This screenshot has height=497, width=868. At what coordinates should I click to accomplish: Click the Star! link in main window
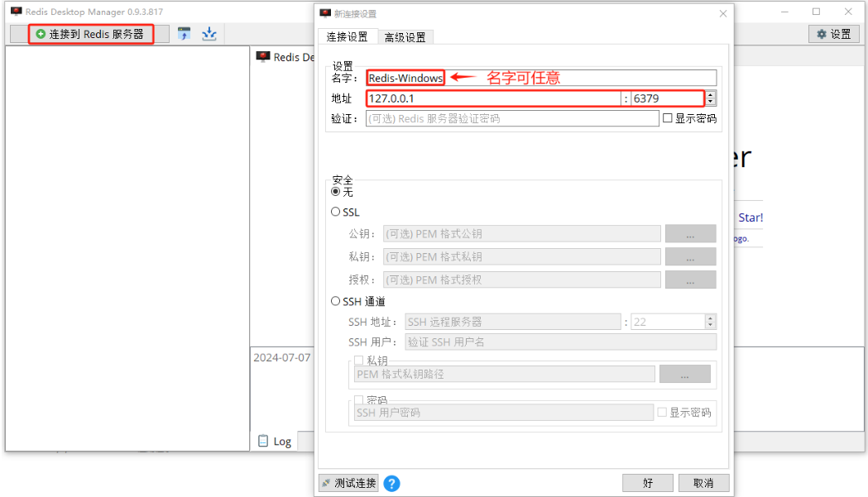click(x=751, y=217)
